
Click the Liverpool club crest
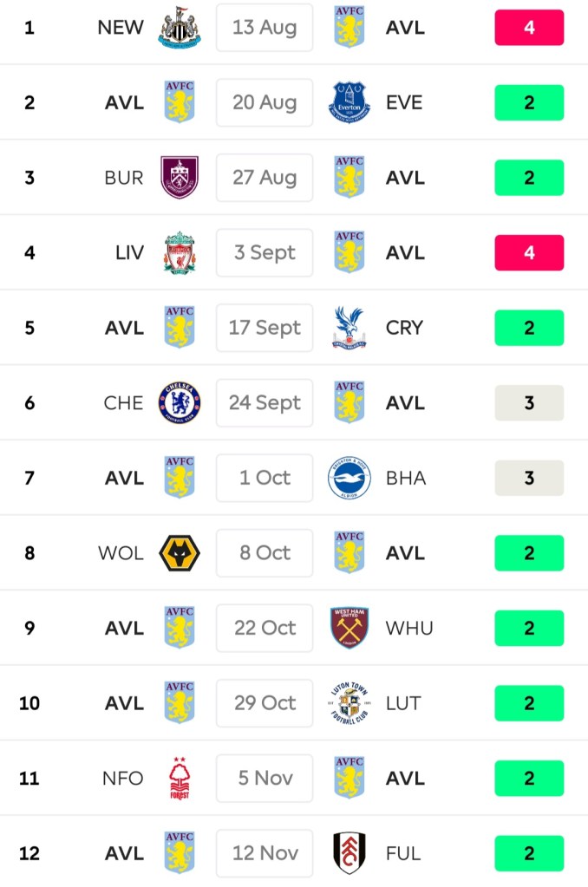(180, 252)
